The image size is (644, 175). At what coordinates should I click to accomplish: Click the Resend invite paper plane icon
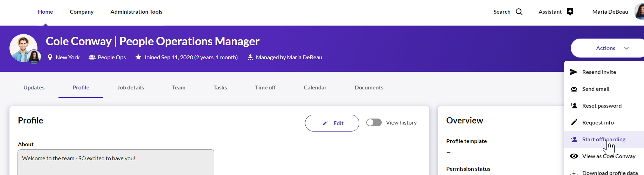coord(574,72)
